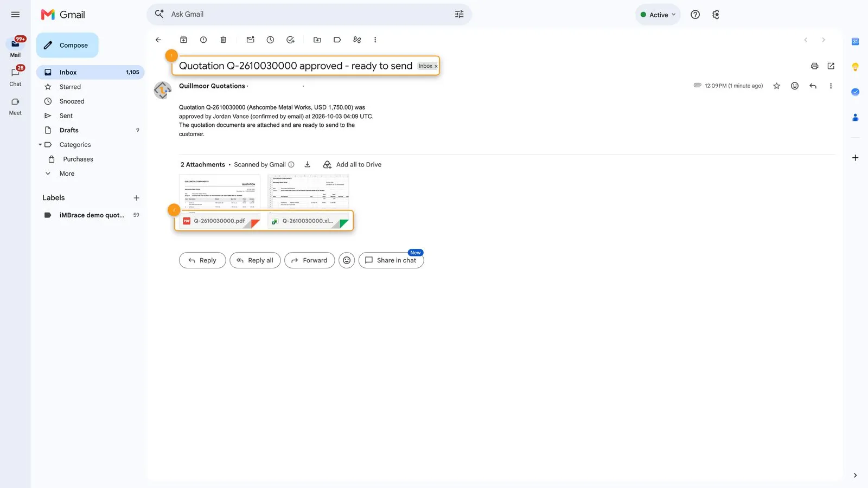Open the Inbox folder
Screen dimensions: 868x488
click(90, 72)
